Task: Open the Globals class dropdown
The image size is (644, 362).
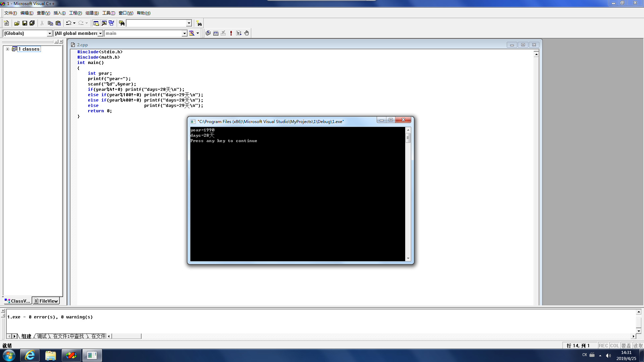Action: coord(50,33)
